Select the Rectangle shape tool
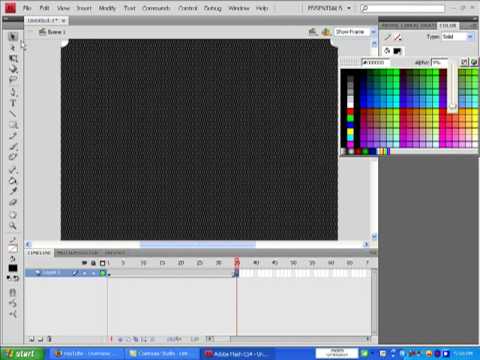 13,125
